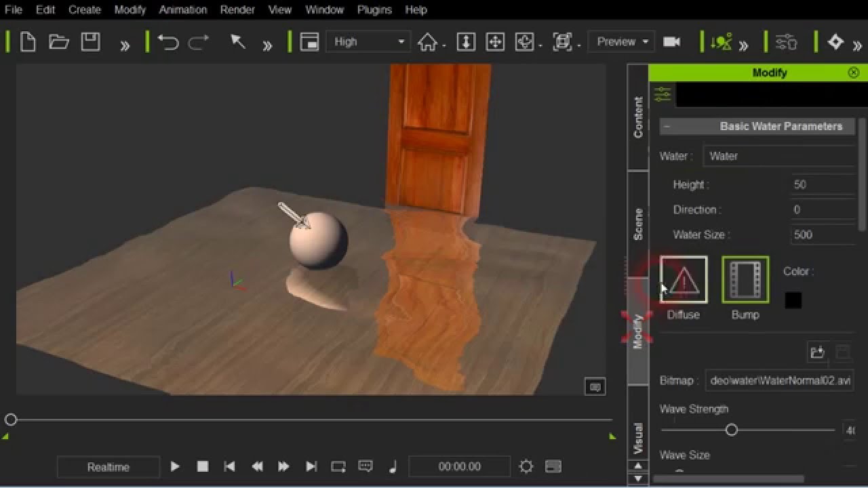Expand hidden tools after the Select arrow
This screenshot has height=488, width=868.
point(267,45)
